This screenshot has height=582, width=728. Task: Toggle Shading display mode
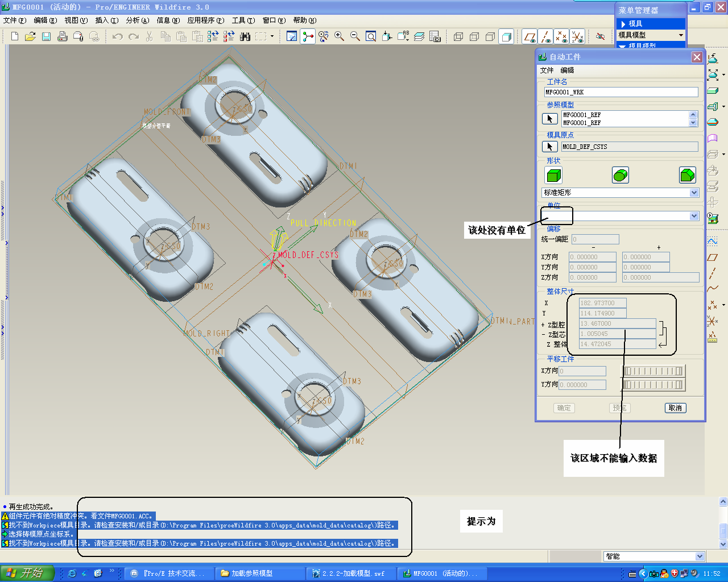506,36
